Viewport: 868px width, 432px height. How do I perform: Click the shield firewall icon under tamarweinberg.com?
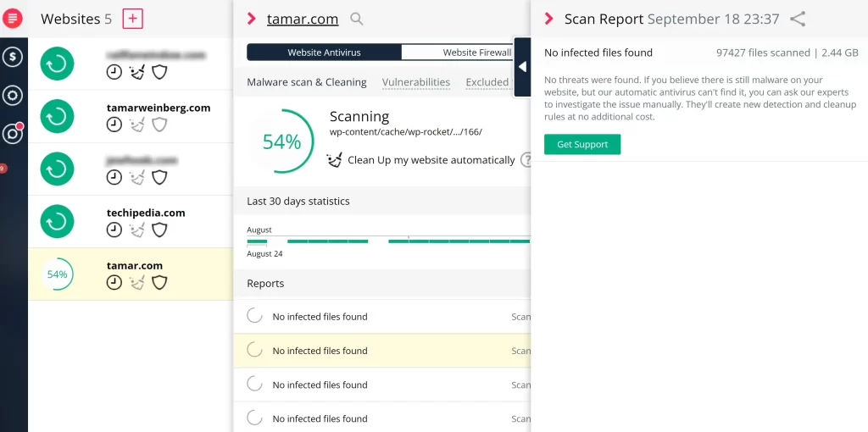[x=159, y=125]
